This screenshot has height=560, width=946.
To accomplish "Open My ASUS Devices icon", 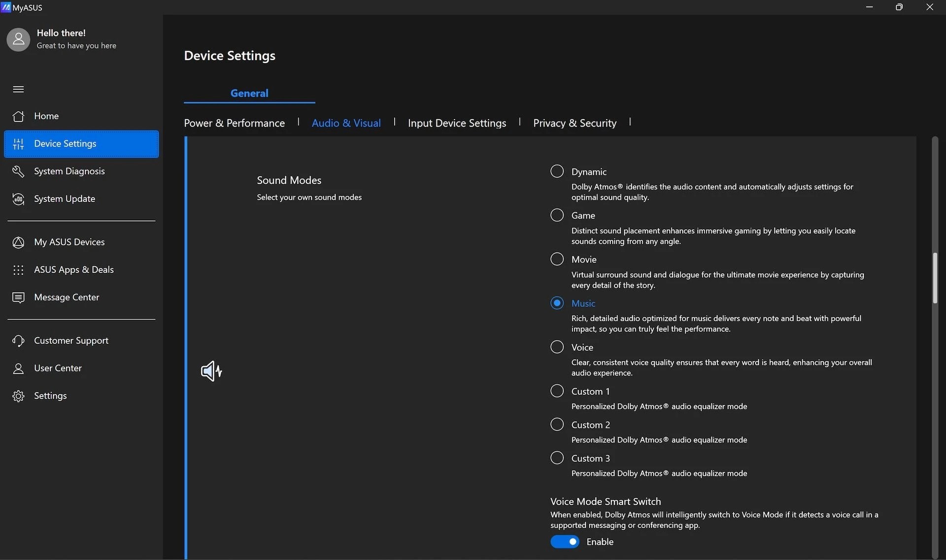I will pos(18,242).
